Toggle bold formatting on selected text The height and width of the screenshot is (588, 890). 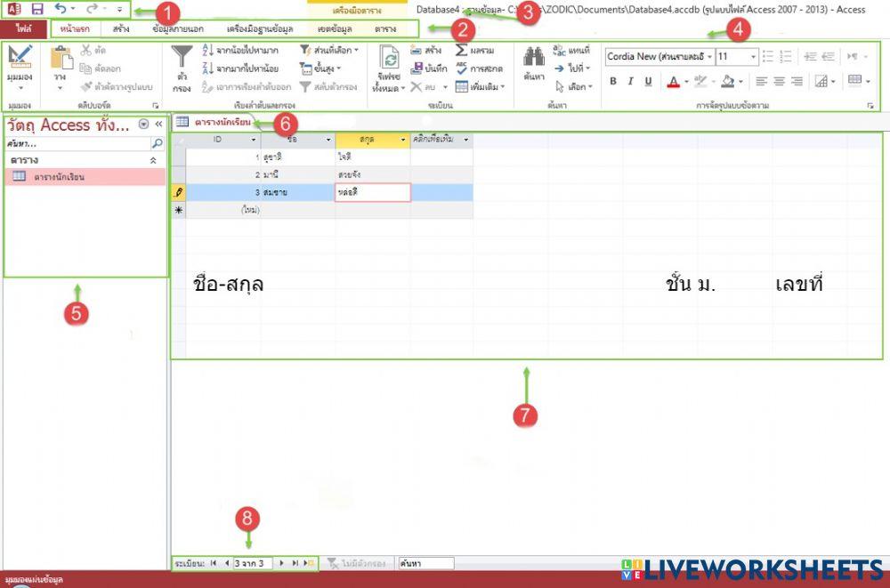[614, 80]
